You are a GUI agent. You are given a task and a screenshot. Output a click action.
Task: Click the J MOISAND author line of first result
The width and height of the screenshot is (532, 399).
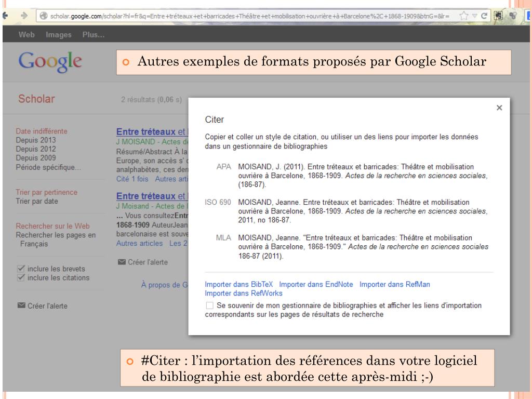(152, 142)
